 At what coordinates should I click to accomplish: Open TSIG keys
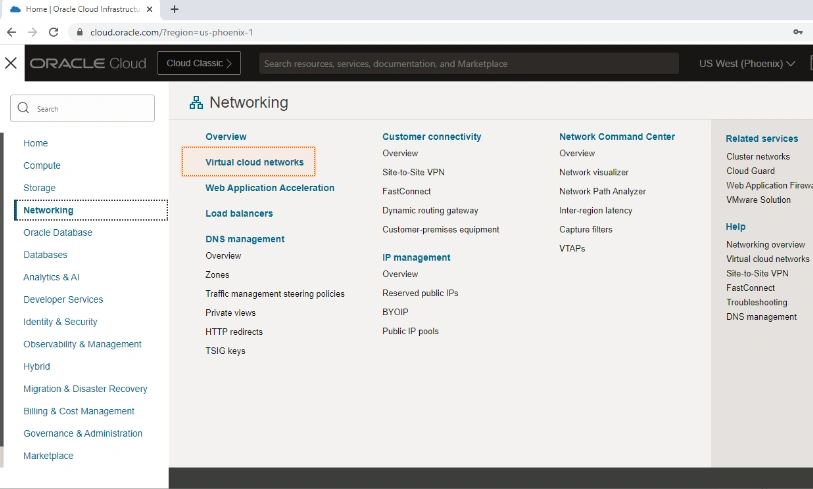click(225, 351)
